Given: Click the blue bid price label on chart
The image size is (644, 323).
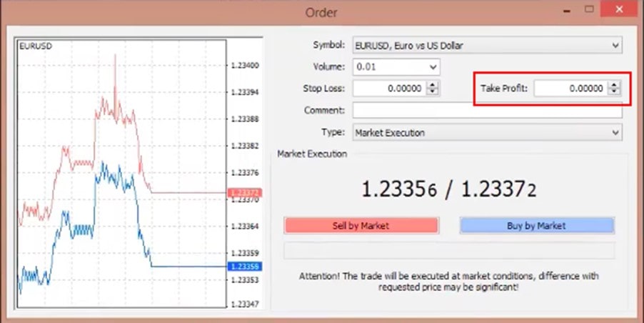Looking at the screenshot, I should coord(244,267).
